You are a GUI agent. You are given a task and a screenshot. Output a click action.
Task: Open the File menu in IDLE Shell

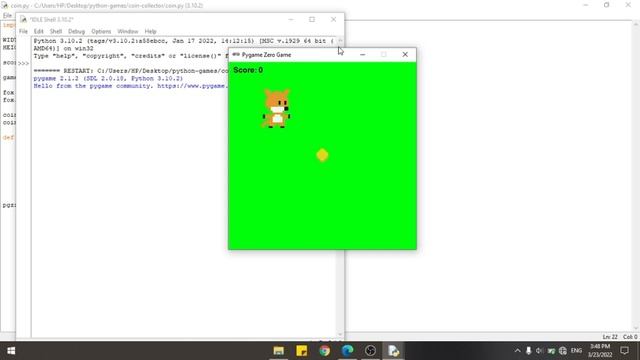point(23,31)
